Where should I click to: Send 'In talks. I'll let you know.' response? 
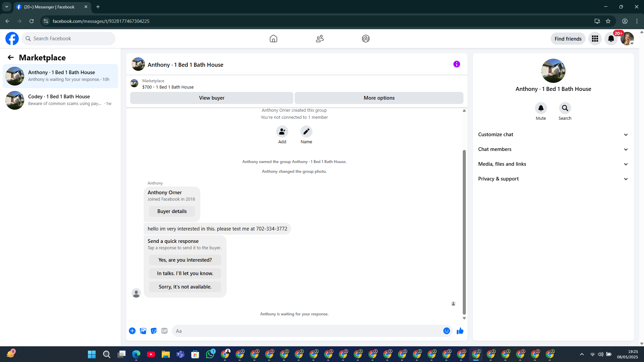(185, 273)
